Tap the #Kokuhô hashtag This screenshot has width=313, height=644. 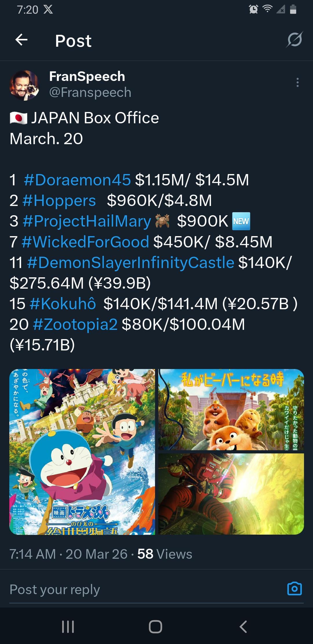[63, 304]
